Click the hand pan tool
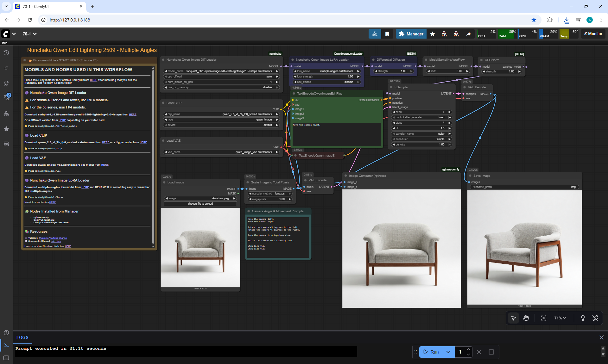Screen dimensions: 608x364 tap(526, 318)
